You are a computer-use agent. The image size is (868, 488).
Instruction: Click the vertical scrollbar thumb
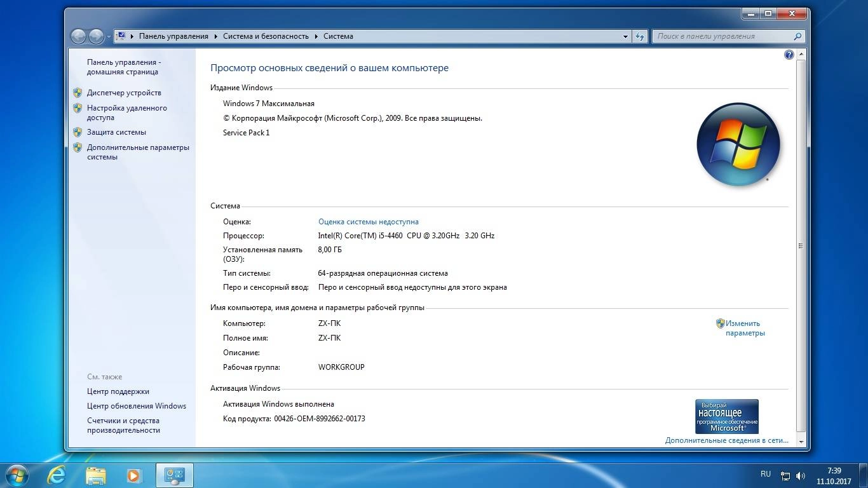pyautogui.click(x=801, y=246)
